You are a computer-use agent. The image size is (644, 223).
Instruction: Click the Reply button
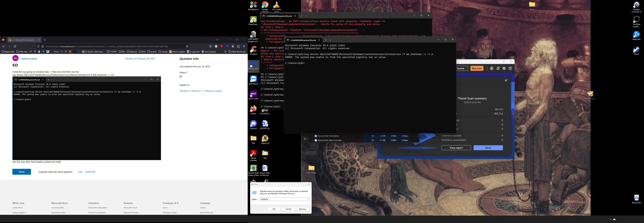click(x=22, y=172)
